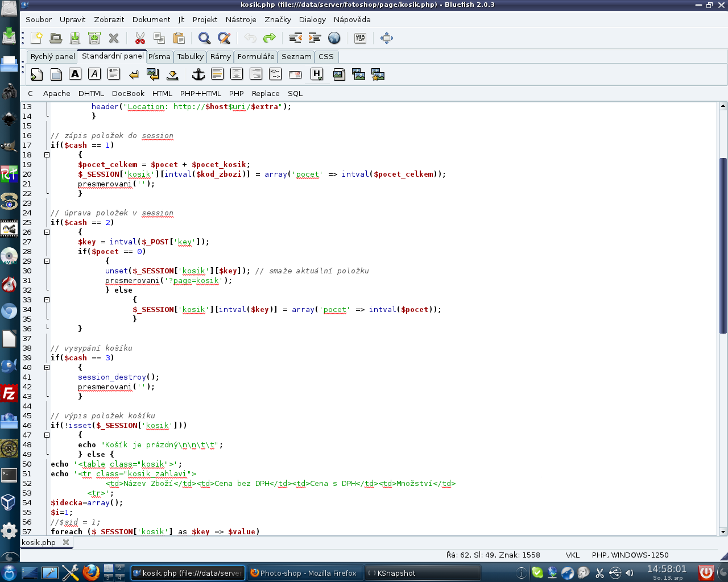Collapse the code fold at line 18
The width and height of the screenshot is (728, 582).
pyautogui.click(x=47, y=155)
